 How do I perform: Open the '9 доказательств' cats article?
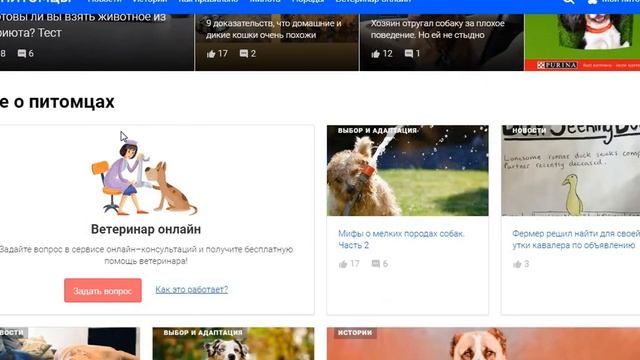[273, 29]
